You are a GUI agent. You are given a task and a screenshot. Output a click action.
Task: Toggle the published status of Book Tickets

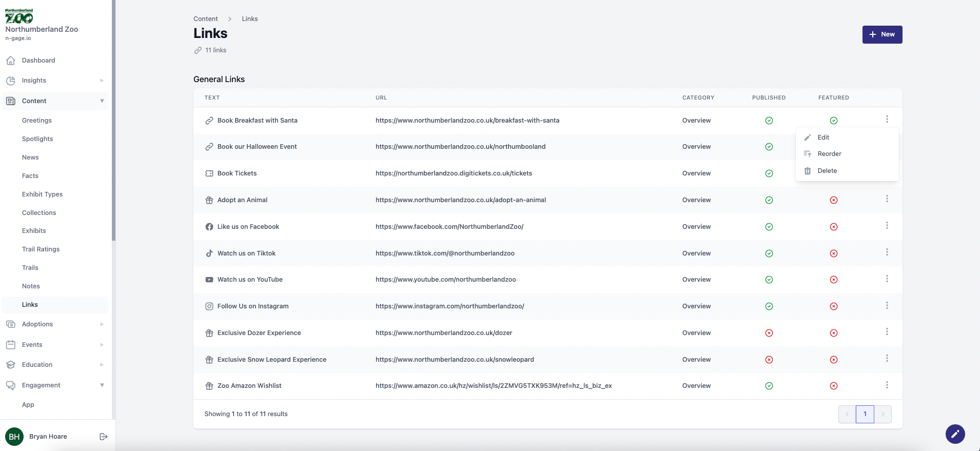coord(769,173)
